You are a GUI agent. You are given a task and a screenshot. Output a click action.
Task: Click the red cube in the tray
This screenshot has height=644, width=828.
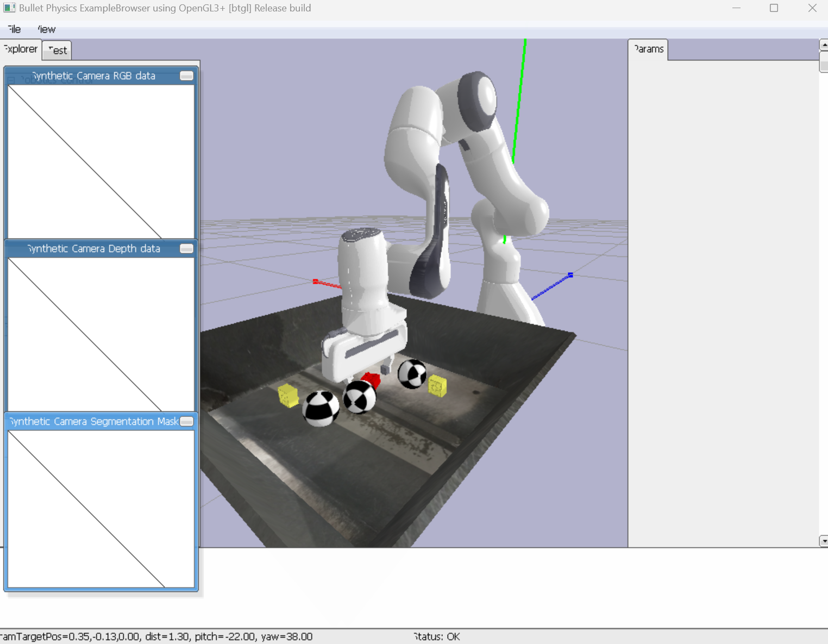point(371,379)
